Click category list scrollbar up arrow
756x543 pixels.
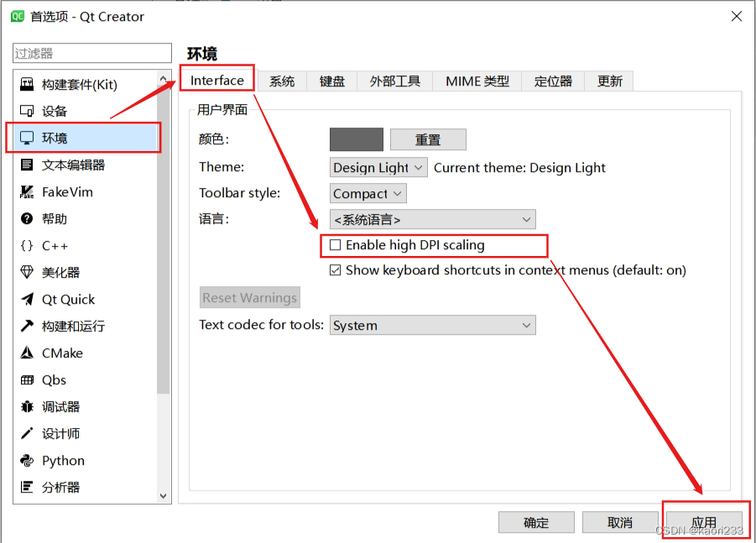tap(163, 78)
